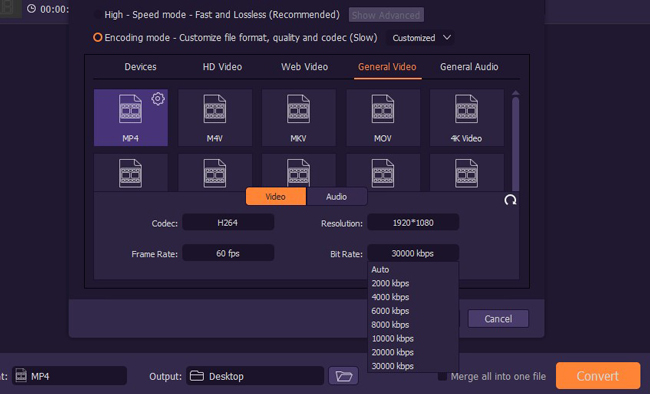Choose 2000 kbps bit rate
The height and width of the screenshot is (394, 650).
[413, 283]
